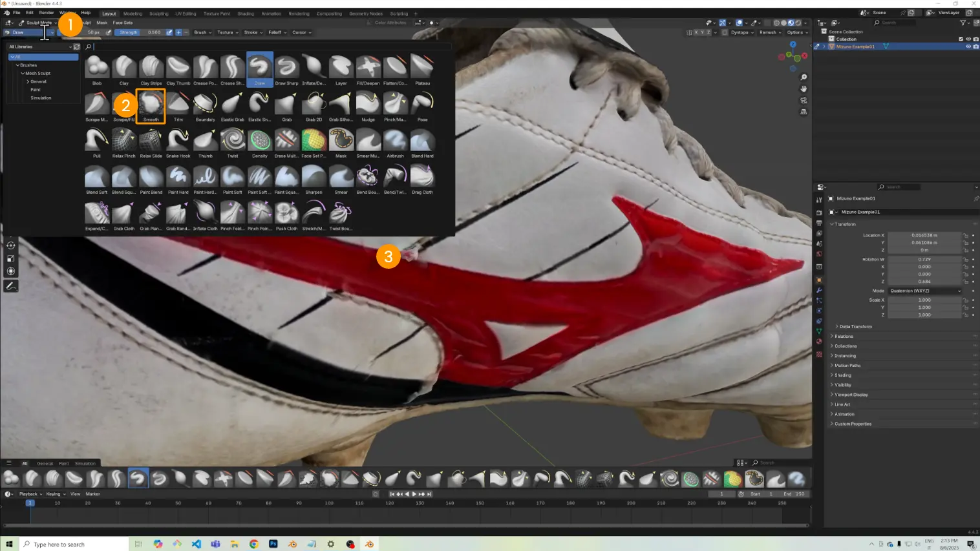This screenshot has height=551, width=980.
Task: Click the Remesh button in the header
Action: [769, 32]
